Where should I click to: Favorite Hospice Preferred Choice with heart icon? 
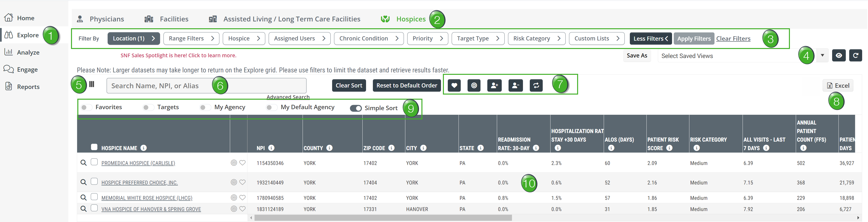pos(242,182)
